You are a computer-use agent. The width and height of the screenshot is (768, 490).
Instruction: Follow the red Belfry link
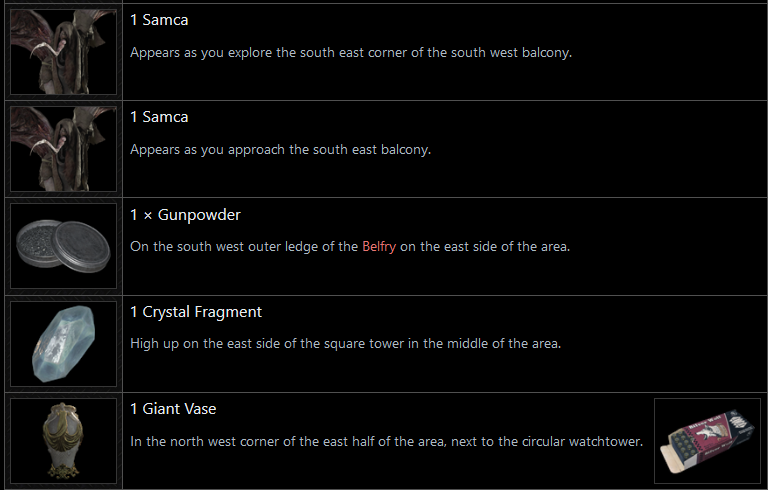[x=379, y=246]
